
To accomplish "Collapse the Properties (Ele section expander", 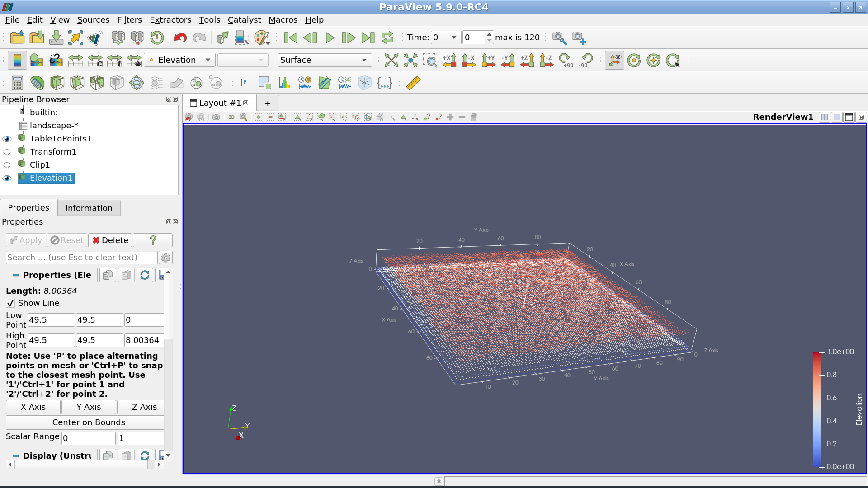I will [x=16, y=275].
